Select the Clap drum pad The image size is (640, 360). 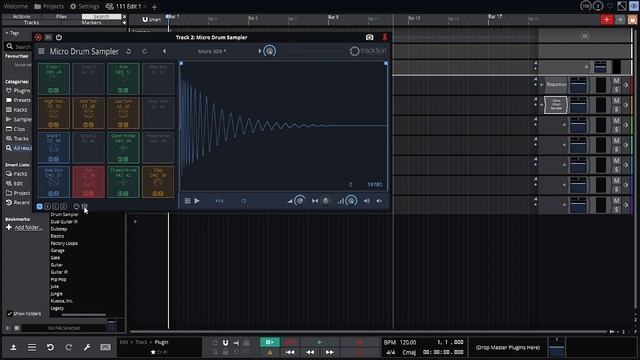coord(158,182)
